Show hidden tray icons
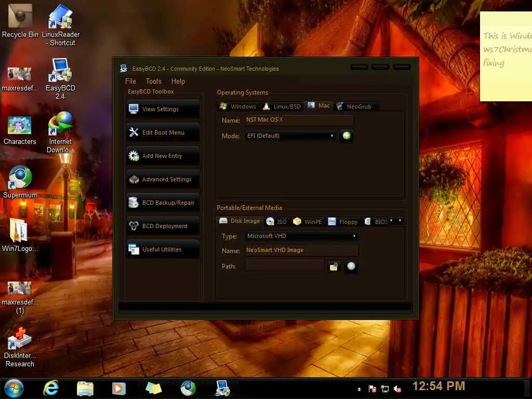This screenshot has height=399, width=532. click(360, 389)
